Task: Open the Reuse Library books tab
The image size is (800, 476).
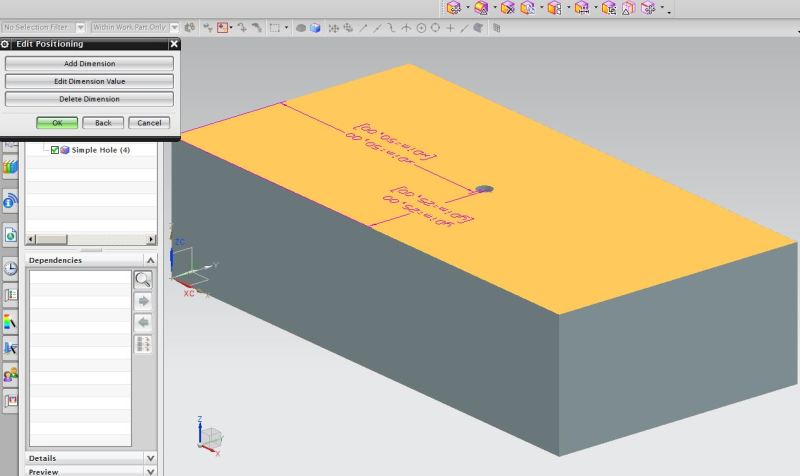Action: pyautogui.click(x=10, y=167)
